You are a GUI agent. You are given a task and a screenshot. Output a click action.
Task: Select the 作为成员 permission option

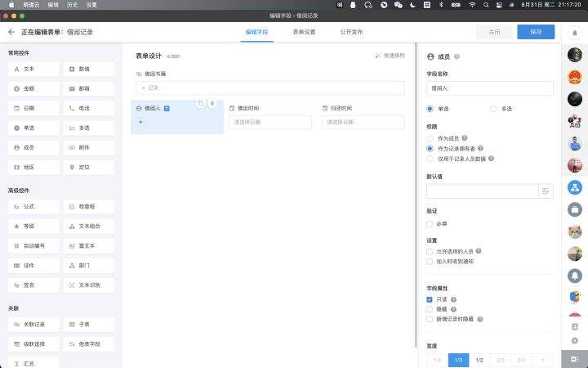click(x=430, y=139)
